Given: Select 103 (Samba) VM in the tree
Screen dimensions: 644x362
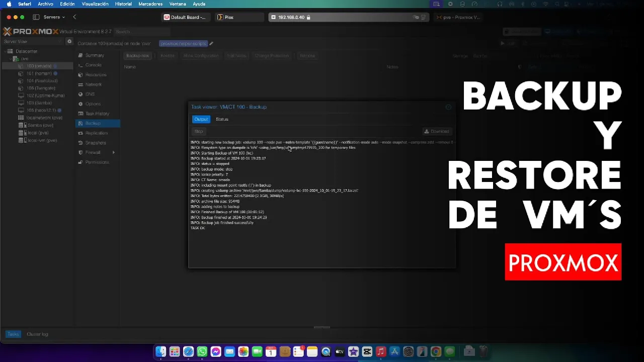Looking at the screenshot, I should click(x=39, y=103).
